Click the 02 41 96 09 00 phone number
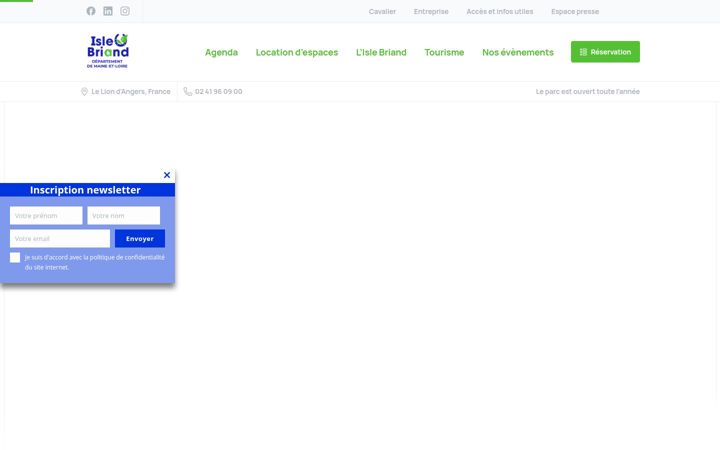720x450 pixels. (x=219, y=92)
